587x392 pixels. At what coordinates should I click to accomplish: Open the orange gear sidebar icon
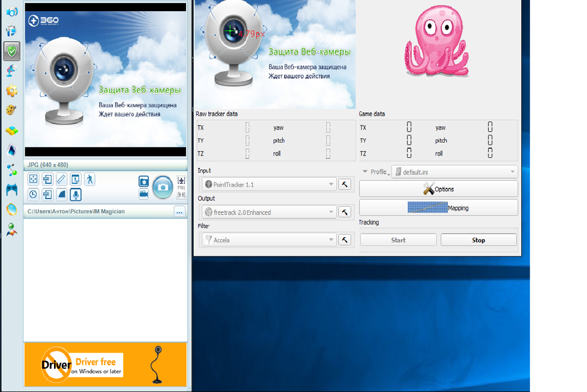click(x=12, y=90)
